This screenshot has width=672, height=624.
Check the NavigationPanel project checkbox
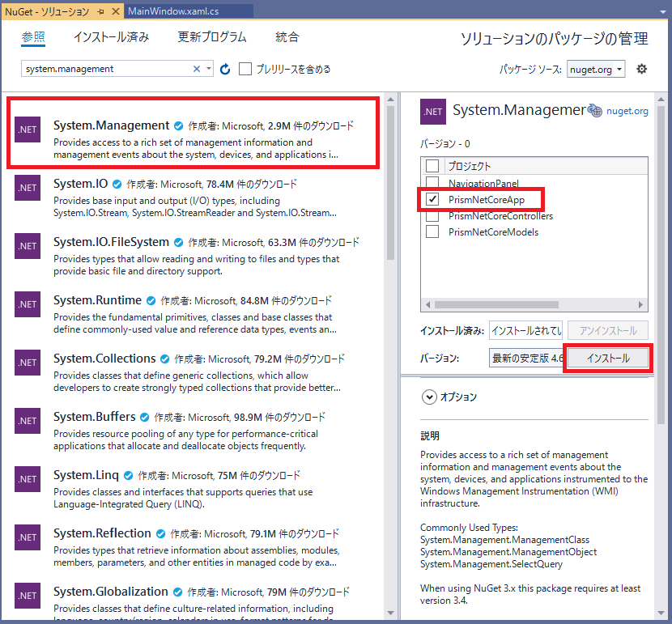coord(432,181)
